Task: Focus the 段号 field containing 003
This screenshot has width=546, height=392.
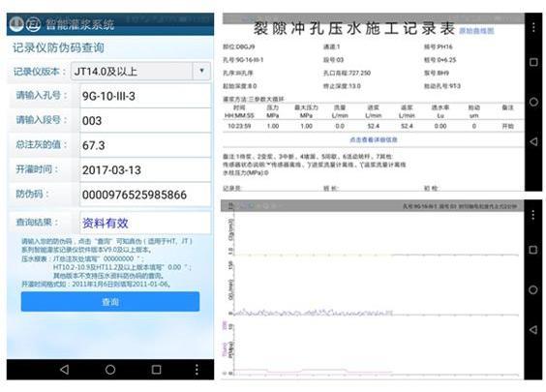Action: (145, 120)
